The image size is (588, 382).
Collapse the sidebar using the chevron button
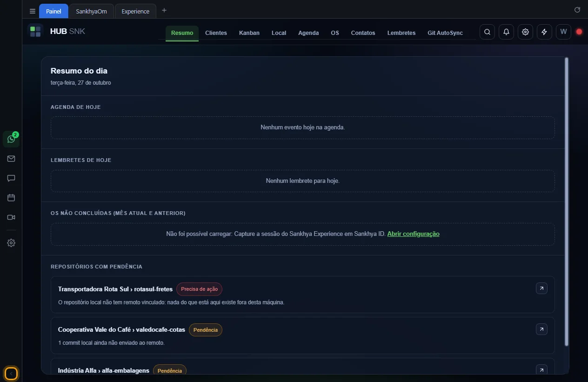point(11,374)
